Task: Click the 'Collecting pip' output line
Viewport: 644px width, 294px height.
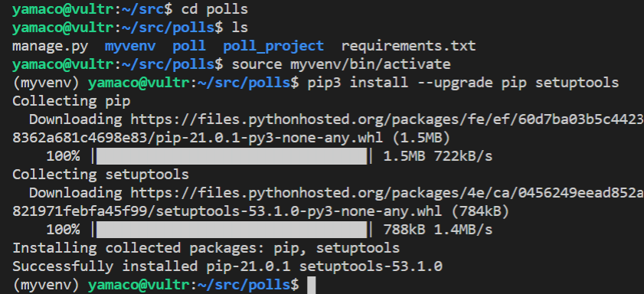Action: click(x=71, y=101)
